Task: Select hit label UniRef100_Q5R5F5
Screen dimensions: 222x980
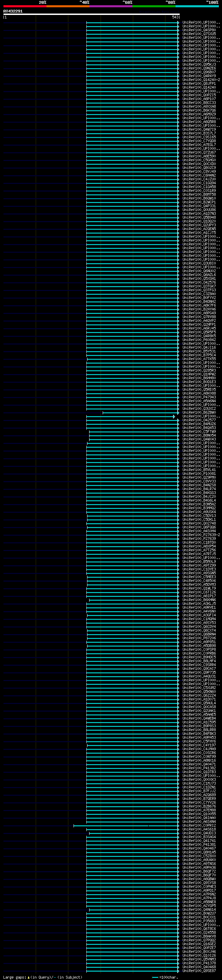Action: (199, 332)
